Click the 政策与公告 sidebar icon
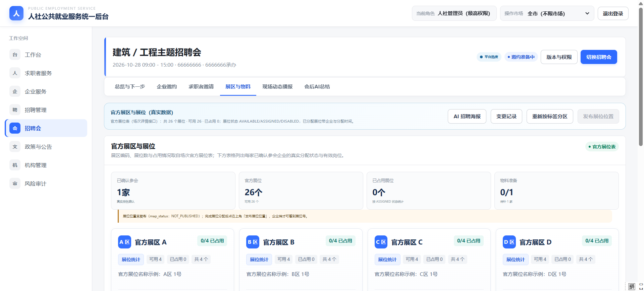 [x=15, y=147]
